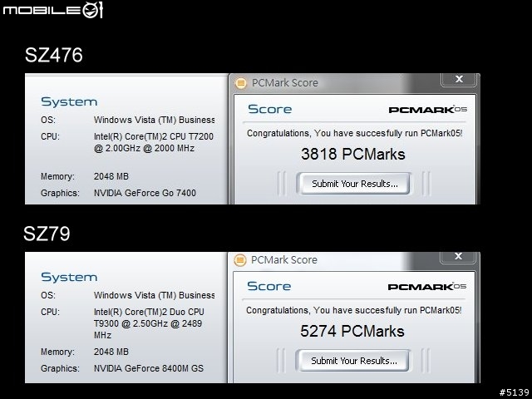Click the PCMark icon in SZ79 title bar
Image resolution: width=532 pixels, height=399 pixels.
(240, 260)
